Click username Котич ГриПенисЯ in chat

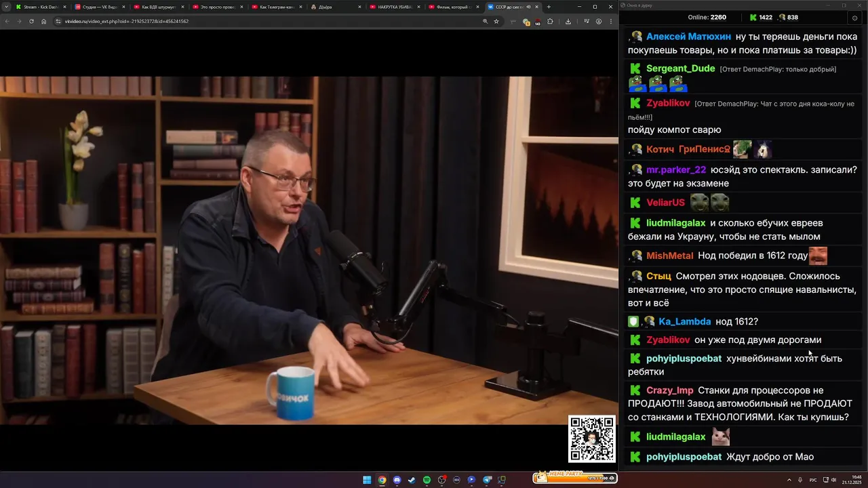pyautogui.click(x=688, y=149)
